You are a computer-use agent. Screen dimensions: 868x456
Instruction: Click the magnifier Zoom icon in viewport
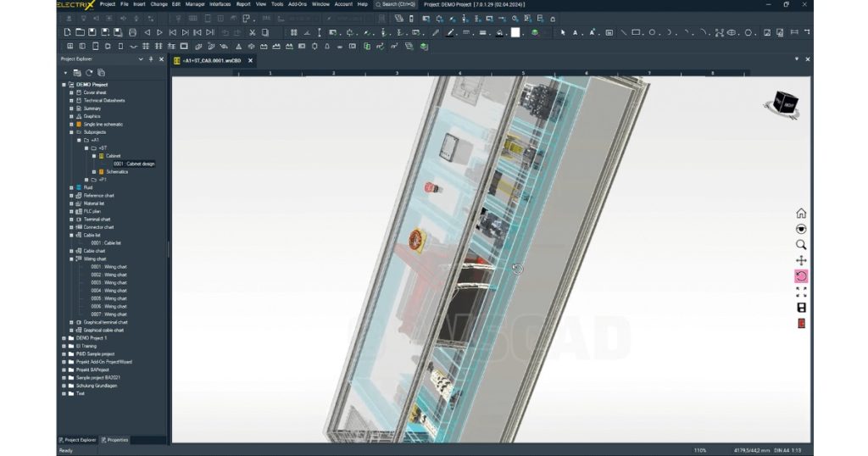[801, 245]
